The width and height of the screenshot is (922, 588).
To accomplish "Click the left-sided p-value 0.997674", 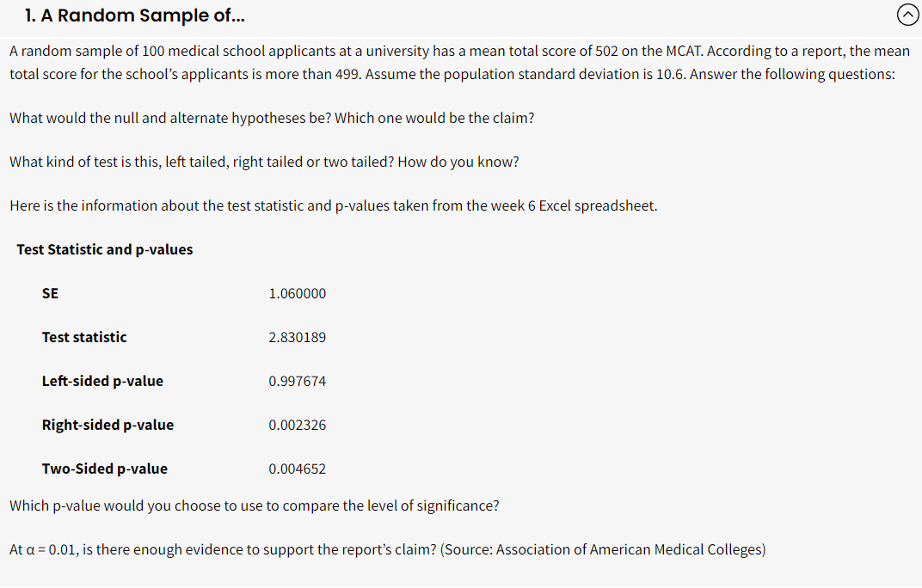I will click(295, 381).
